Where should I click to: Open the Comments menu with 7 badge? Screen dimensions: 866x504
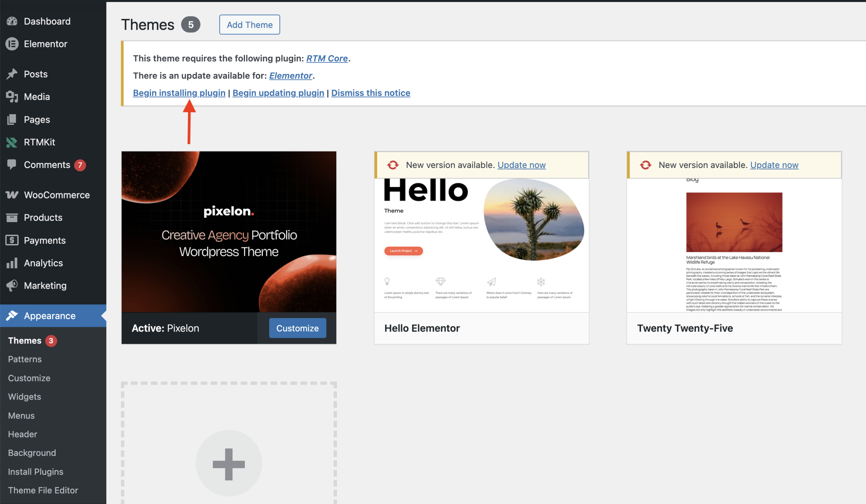click(47, 165)
